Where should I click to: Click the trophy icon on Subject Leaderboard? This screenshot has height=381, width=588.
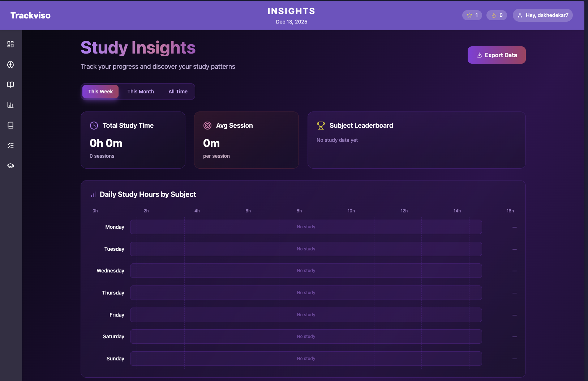tap(321, 126)
